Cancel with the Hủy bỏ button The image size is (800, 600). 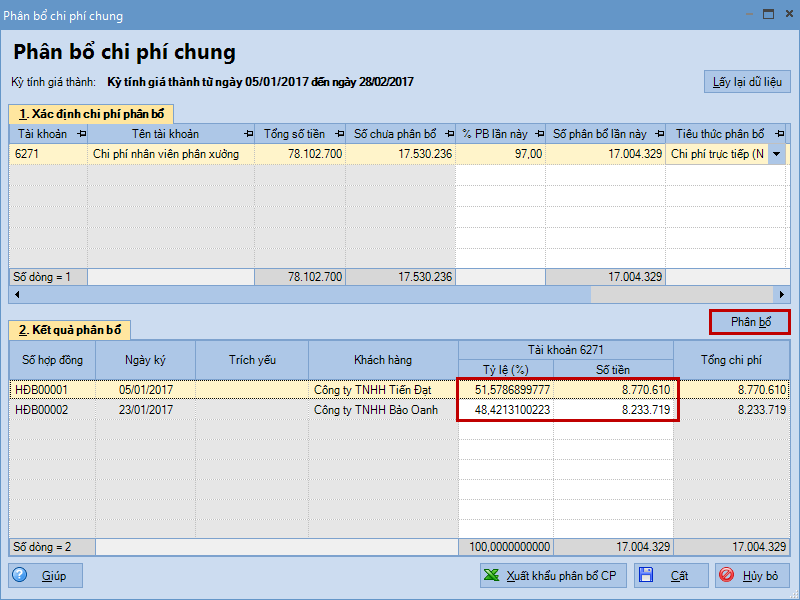pos(752,576)
